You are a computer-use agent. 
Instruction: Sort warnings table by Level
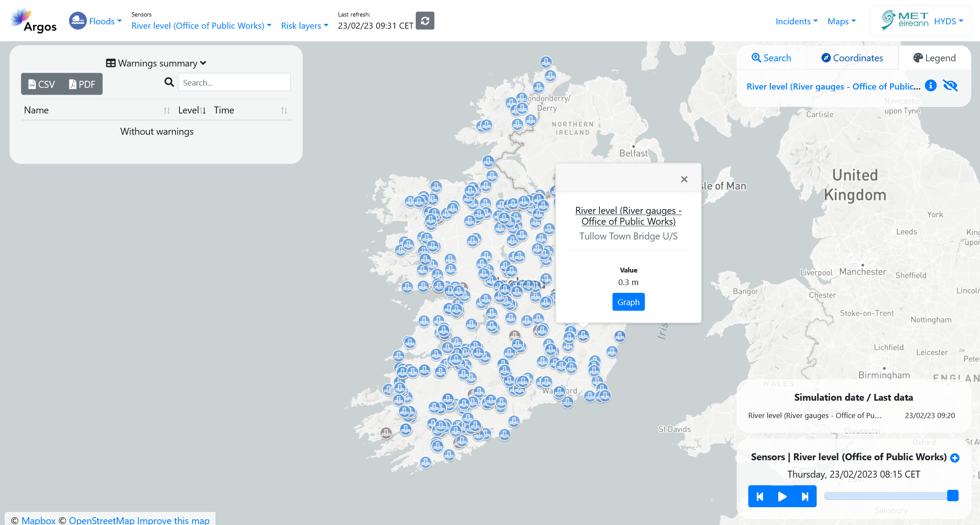(x=192, y=110)
